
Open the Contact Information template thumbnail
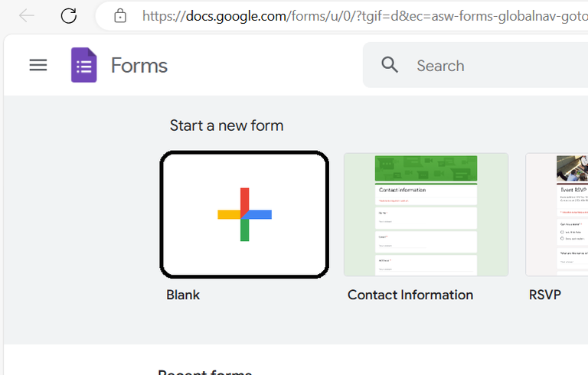(x=426, y=214)
